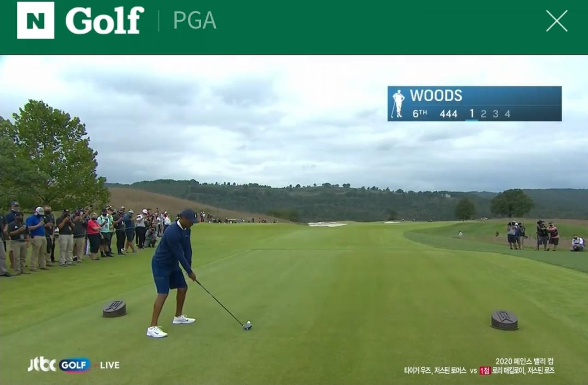This screenshot has height=385, width=588.
Task: Select shot number 2 indicator
Action: [483, 114]
